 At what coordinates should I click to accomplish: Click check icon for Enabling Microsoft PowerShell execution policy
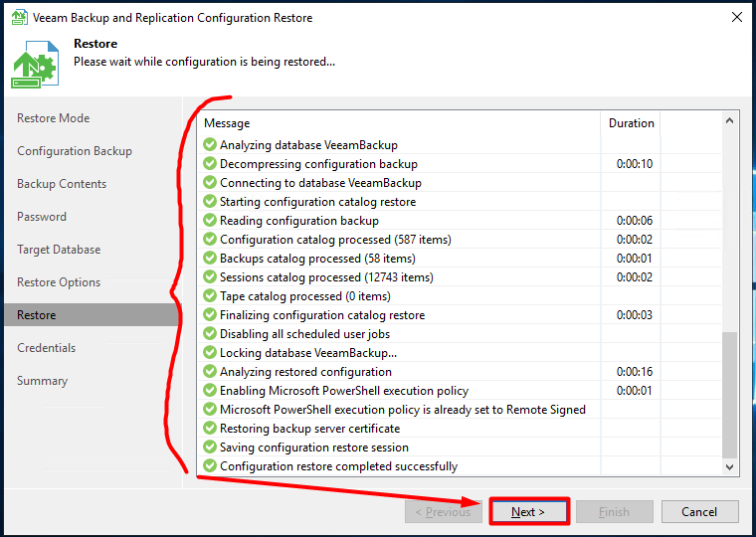[x=210, y=390]
